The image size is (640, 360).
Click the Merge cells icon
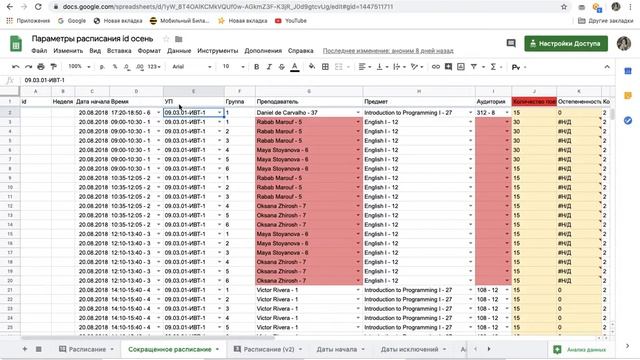[339, 67]
